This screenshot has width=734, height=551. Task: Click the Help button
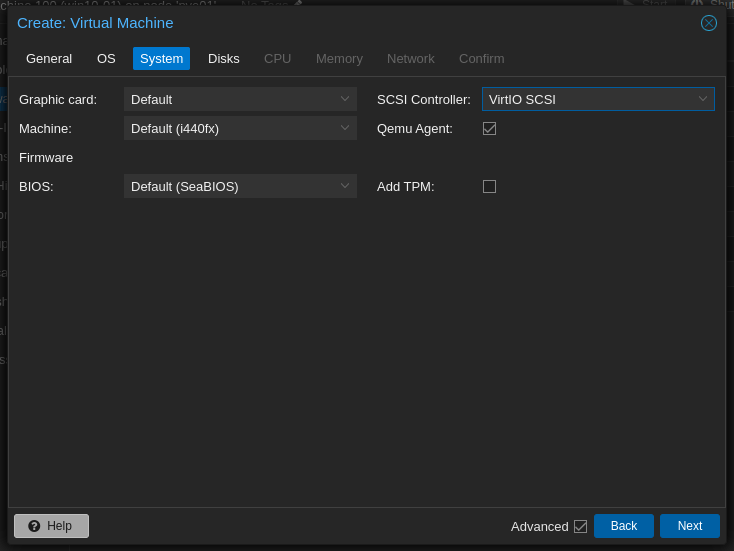51,526
